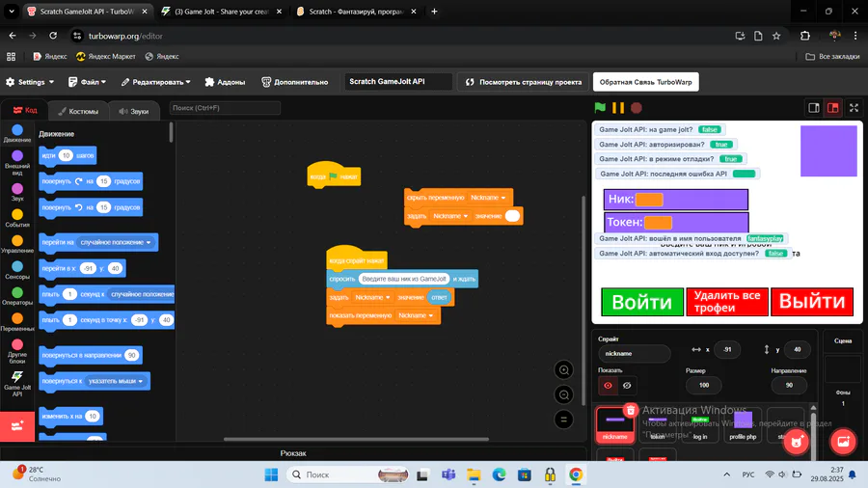
Task: Open browser tab search dropdown arrow
Action: (11, 11)
